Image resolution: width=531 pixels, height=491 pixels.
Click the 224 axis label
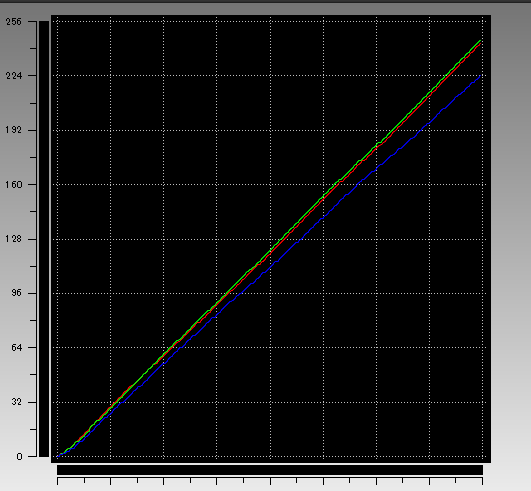14,76
